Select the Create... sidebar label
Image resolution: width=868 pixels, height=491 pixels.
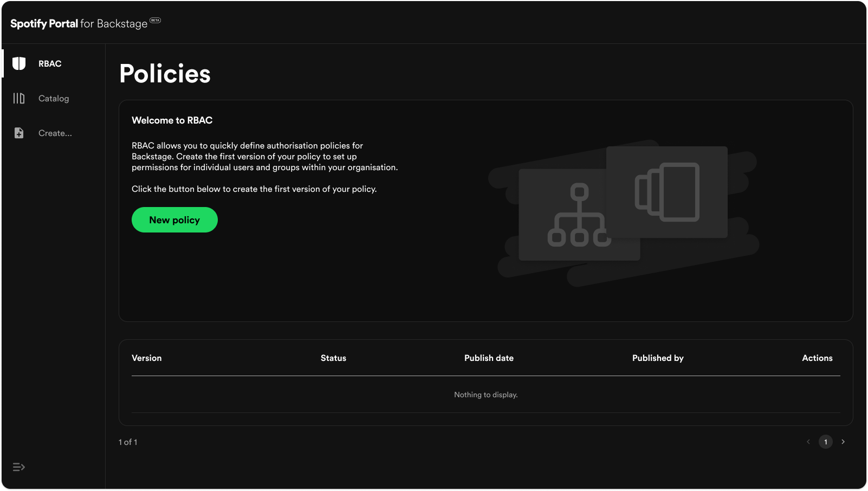55,133
